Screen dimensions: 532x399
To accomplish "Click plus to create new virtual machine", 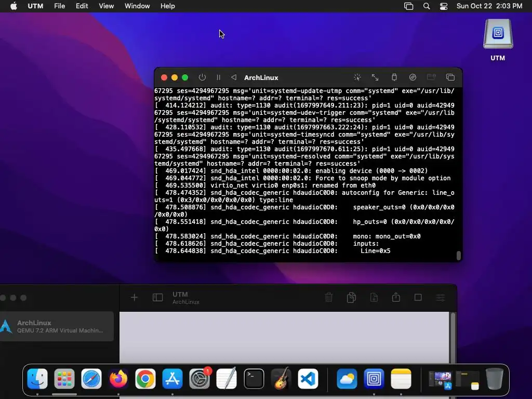I will pyautogui.click(x=135, y=298).
